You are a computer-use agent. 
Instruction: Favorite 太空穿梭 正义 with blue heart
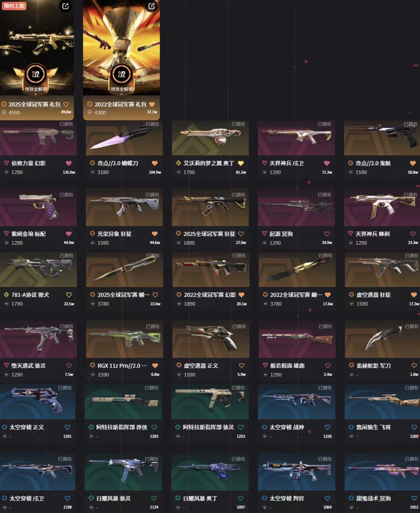(x=67, y=427)
